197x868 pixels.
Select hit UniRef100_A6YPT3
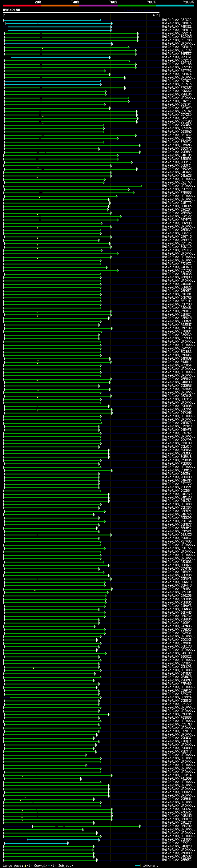(x=177, y=220)
